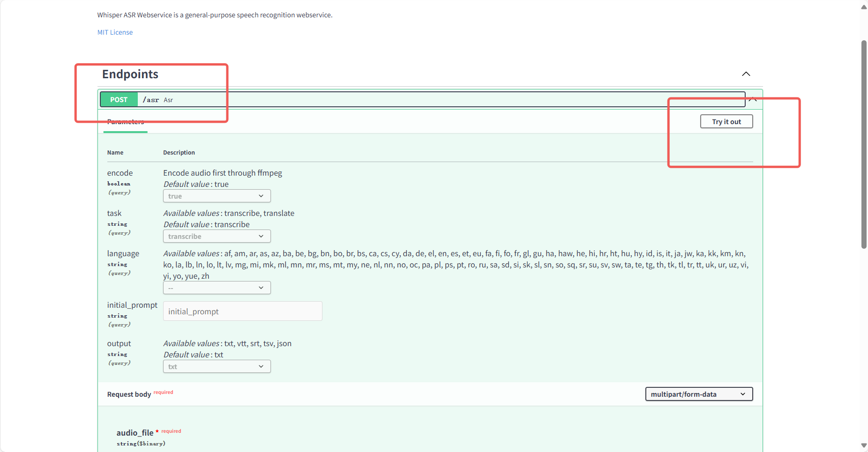Click the Endpoints tag heading
The height and width of the screenshot is (452, 868).
click(130, 74)
